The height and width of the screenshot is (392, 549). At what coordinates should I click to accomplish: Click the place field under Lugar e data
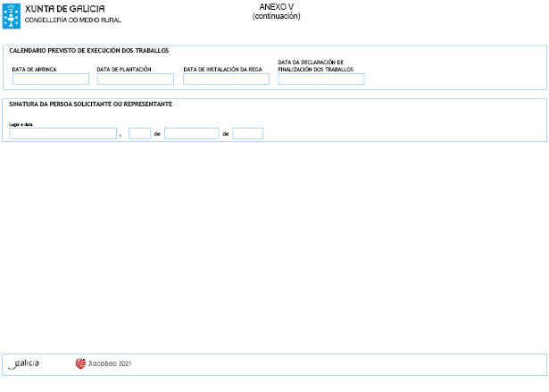tap(63, 134)
